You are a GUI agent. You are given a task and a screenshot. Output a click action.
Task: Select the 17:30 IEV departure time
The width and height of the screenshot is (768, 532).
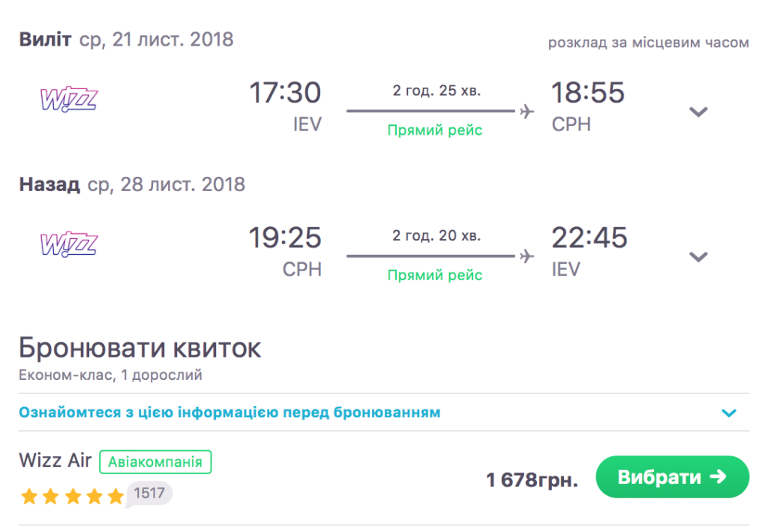285,93
